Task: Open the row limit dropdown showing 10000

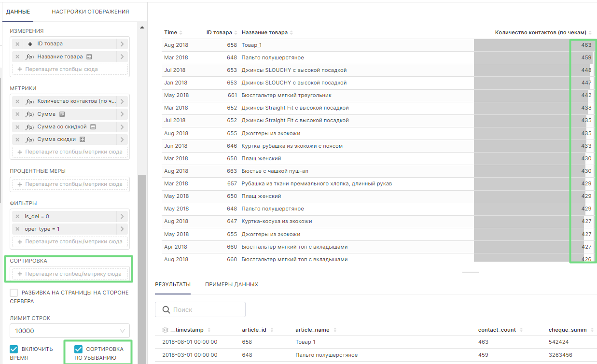Action: tap(69, 331)
